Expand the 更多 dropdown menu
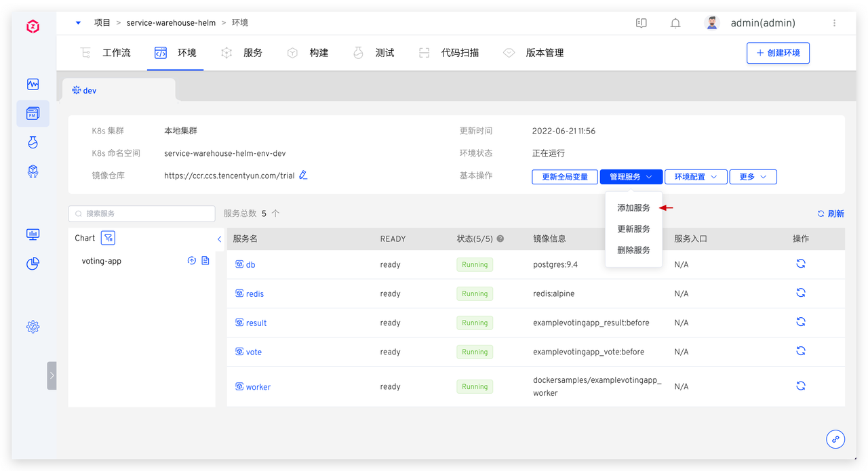 (x=753, y=177)
